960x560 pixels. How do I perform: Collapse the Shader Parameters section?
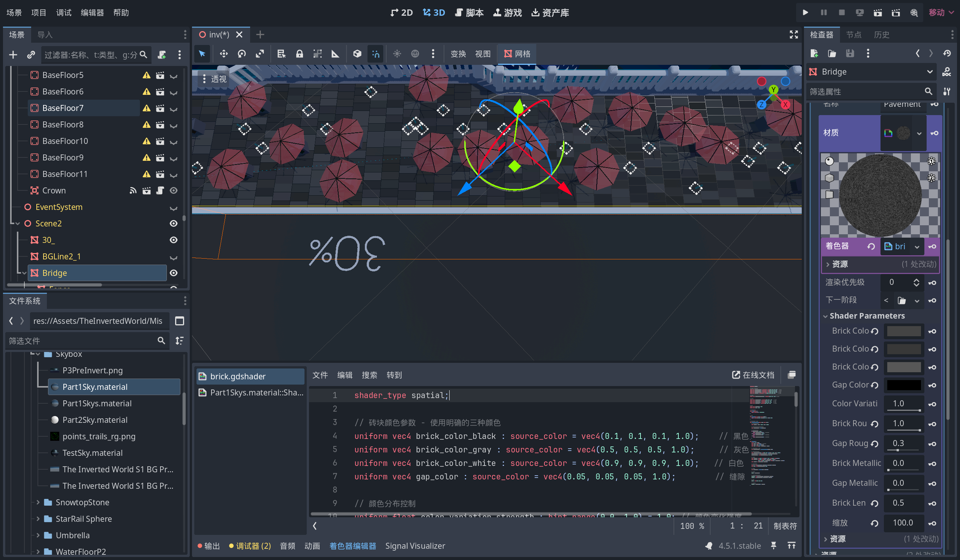coord(825,316)
